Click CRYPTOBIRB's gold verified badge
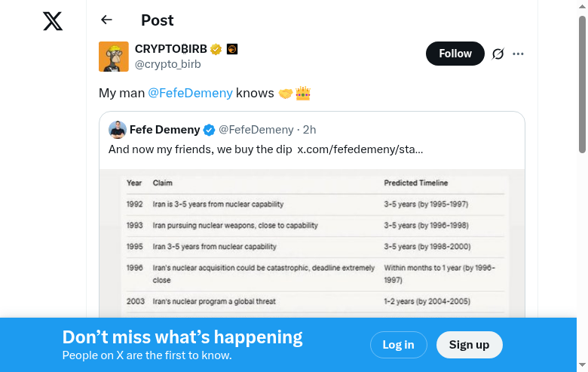588x372 pixels. tap(216, 50)
